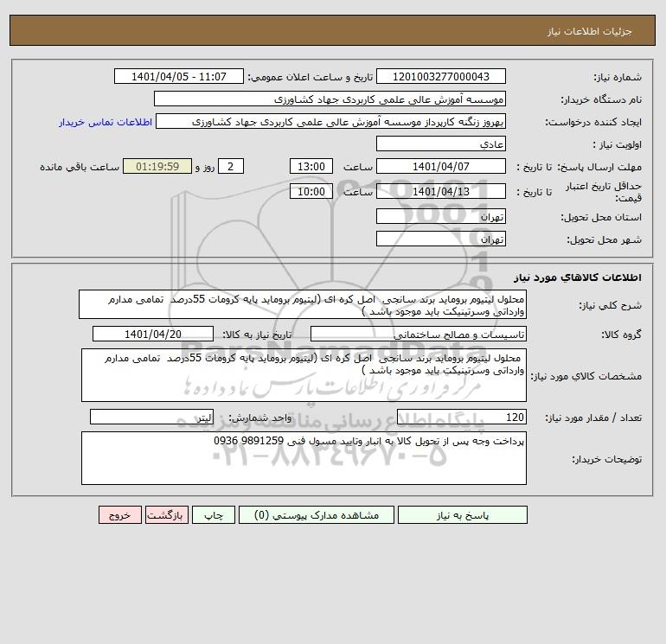
Task: Click the شماره نیاز label
Action: pos(618,77)
